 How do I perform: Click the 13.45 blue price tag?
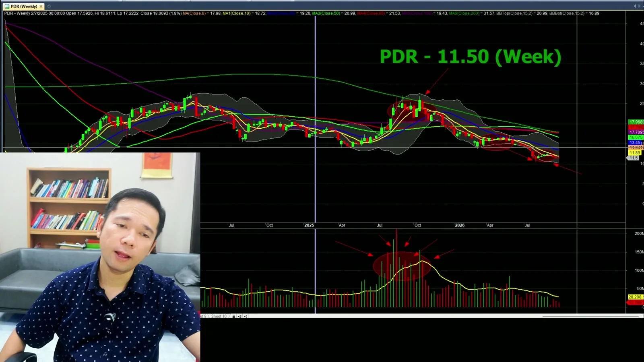click(x=635, y=142)
